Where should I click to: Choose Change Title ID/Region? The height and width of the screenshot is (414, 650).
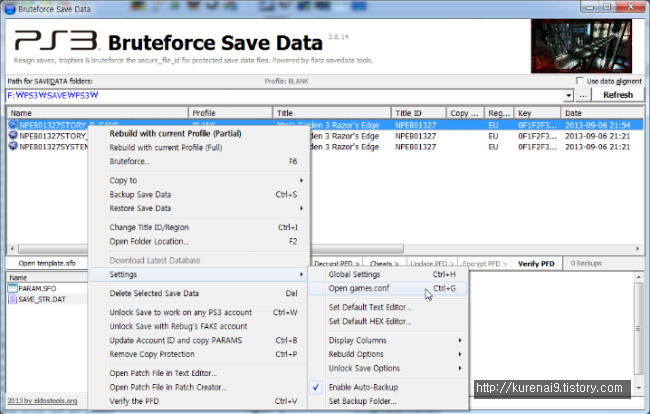(x=149, y=227)
